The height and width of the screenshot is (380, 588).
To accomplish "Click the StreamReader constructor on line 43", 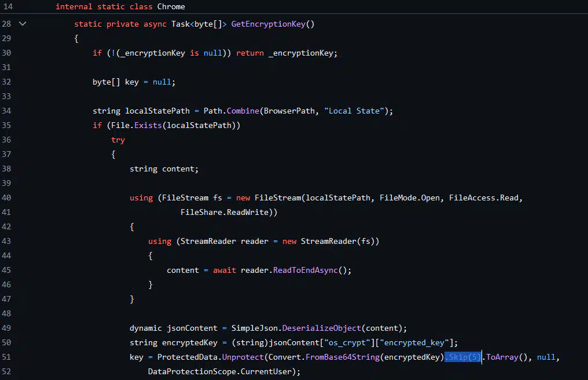I will 329,241.
